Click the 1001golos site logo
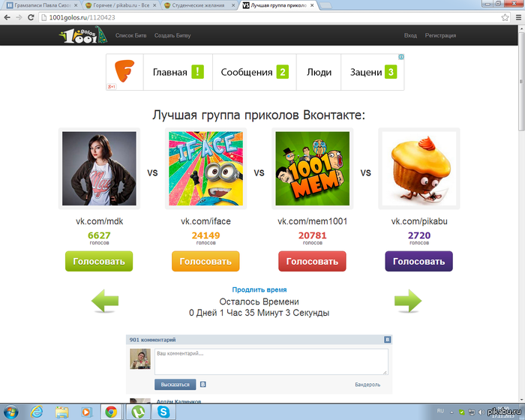Screen dimensions: 525x420 [83, 35]
